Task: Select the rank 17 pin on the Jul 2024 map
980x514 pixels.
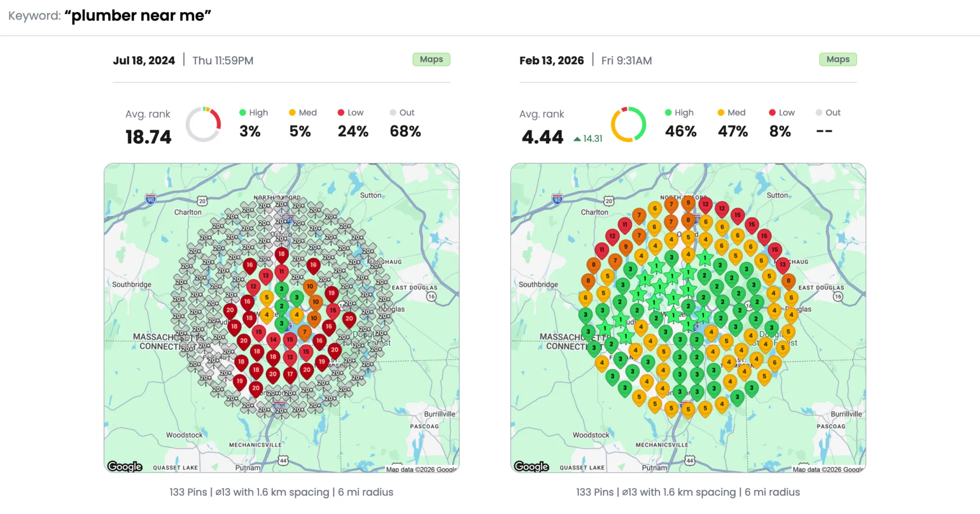Action: pos(290,376)
